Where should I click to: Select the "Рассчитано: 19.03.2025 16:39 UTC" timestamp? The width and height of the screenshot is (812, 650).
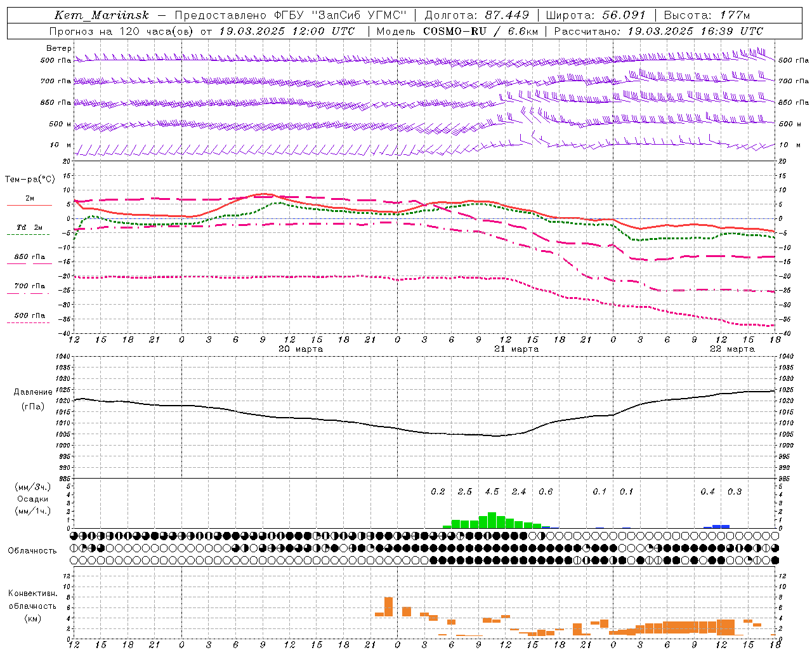point(658,31)
